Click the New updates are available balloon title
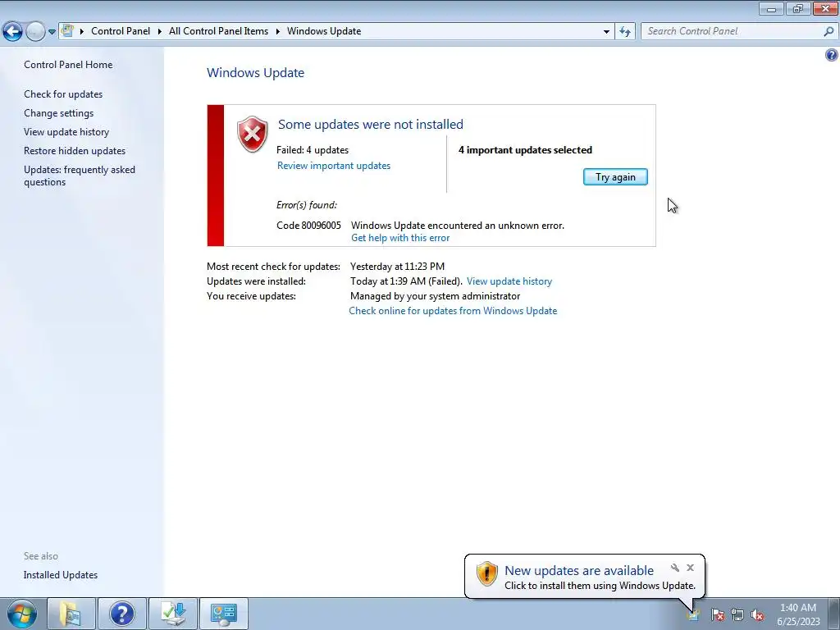Image resolution: width=840 pixels, height=630 pixels. [579, 571]
